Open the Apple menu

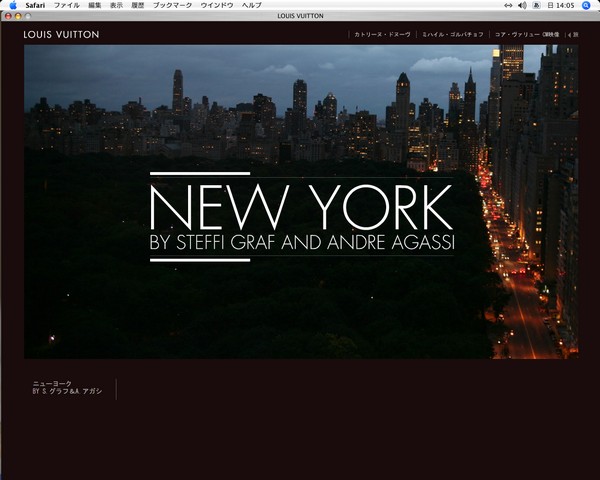12,5
